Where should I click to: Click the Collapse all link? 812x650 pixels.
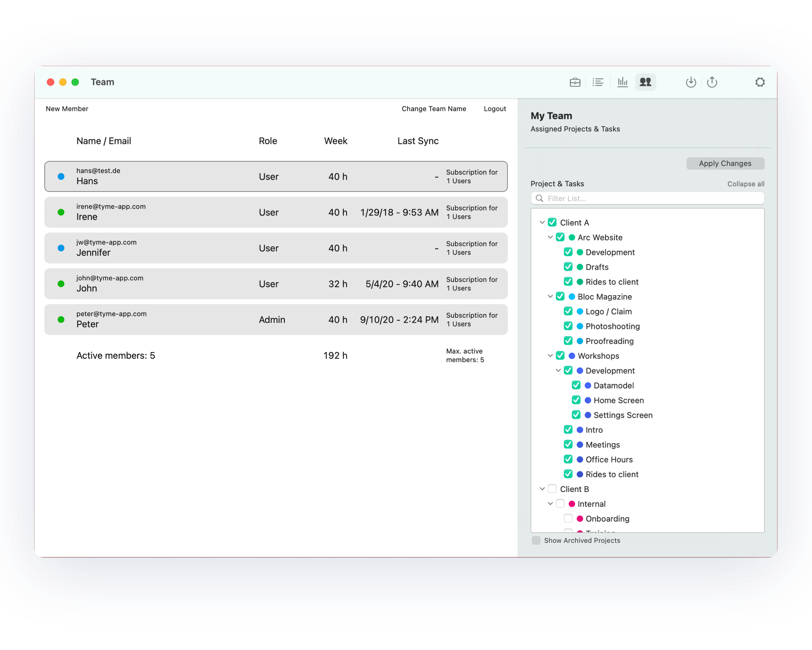745,184
